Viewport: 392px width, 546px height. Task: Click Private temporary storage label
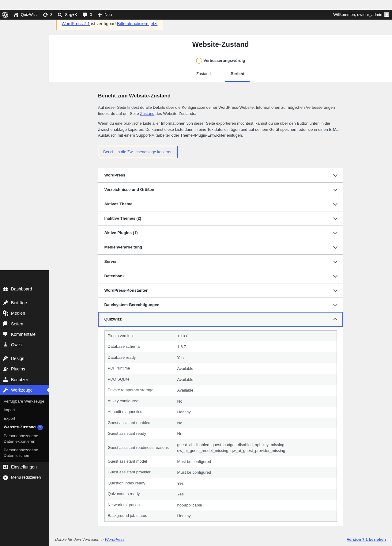[130, 390]
